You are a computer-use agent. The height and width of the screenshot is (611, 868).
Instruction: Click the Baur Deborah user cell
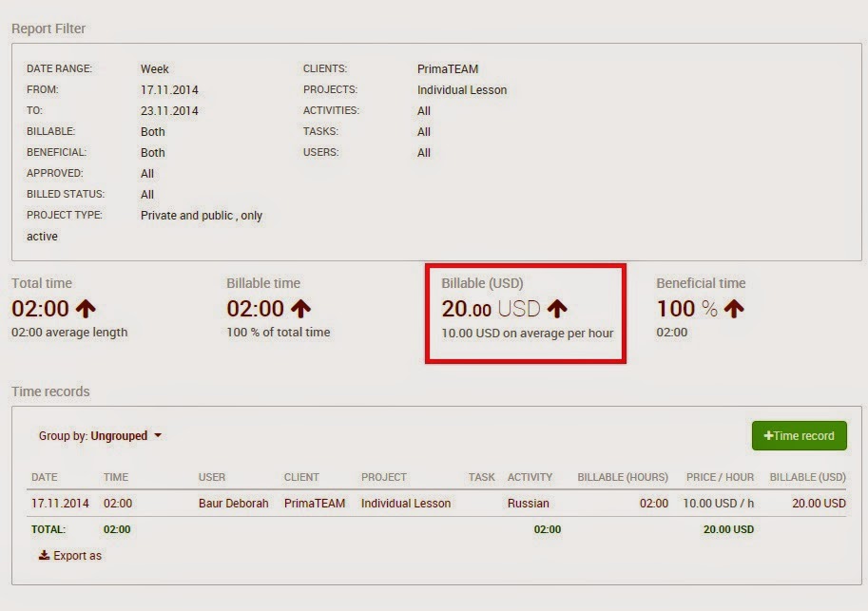tap(233, 503)
